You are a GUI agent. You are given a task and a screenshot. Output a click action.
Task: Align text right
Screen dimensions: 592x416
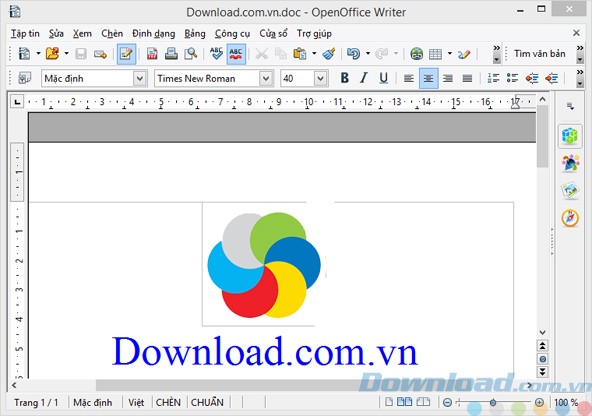tap(448, 79)
